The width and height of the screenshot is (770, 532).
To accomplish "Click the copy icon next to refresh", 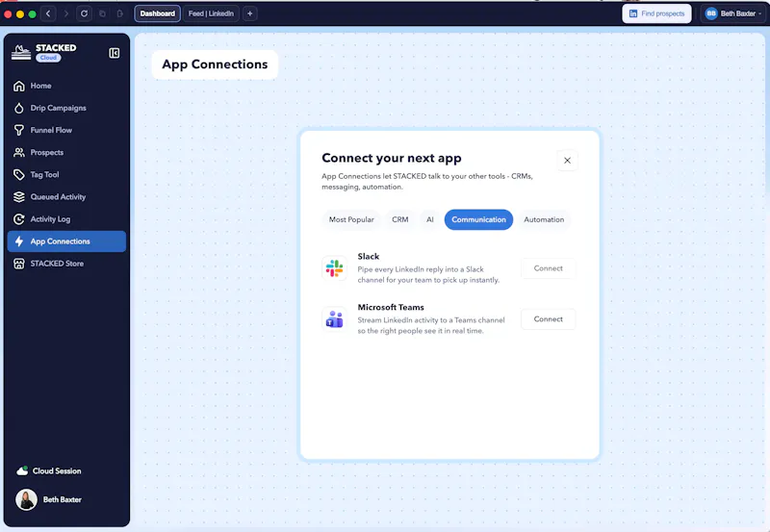I will pyautogui.click(x=102, y=13).
